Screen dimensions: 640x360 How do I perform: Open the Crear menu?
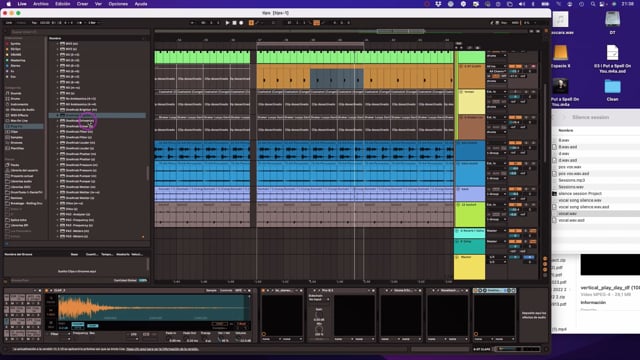(x=82, y=4)
